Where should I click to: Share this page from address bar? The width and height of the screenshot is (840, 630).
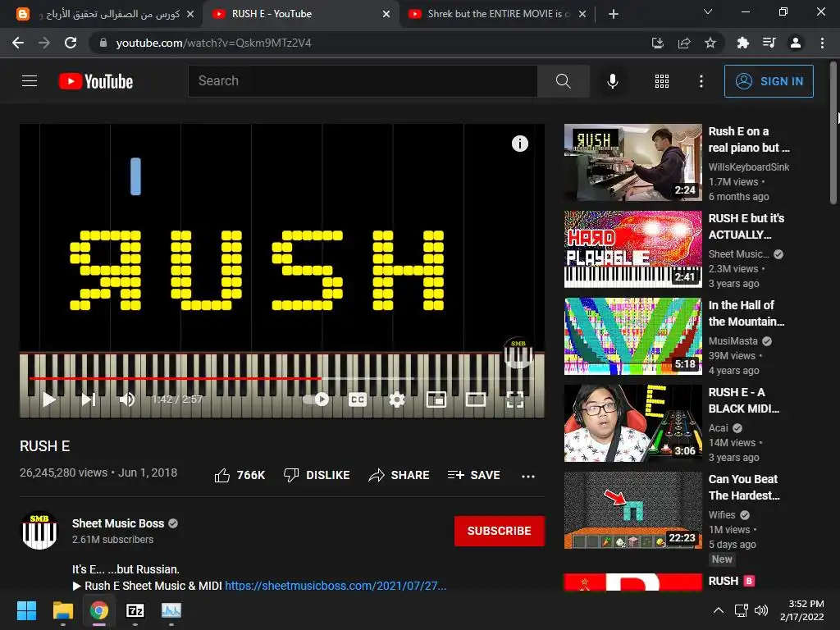(x=684, y=43)
